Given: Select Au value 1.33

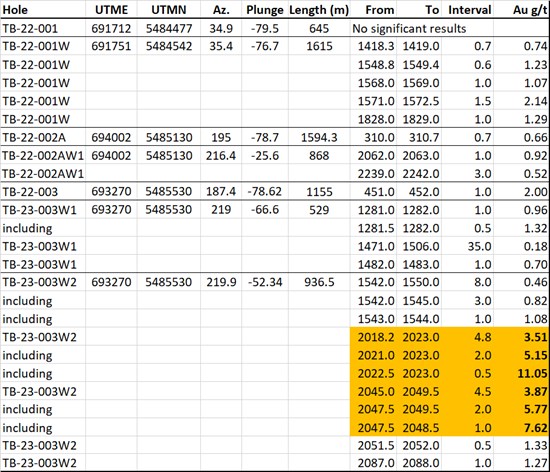Looking at the screenshot, I should [x=536, y=446].
